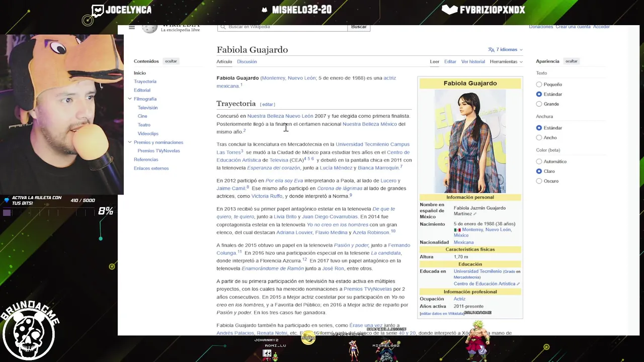The image size is (644, 362).
Task: Hide the Apariencia panel with ocultar
Action: 571,61
